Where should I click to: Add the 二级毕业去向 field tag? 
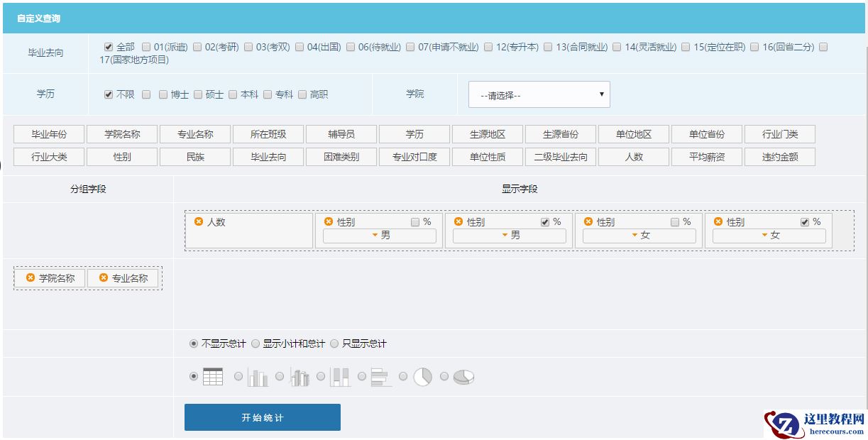[x=561, y=157]
